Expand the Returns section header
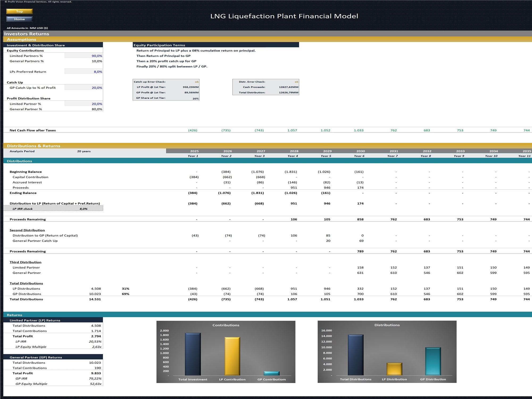The height and width of the screenshot is (399, 532). click(15, 315)
